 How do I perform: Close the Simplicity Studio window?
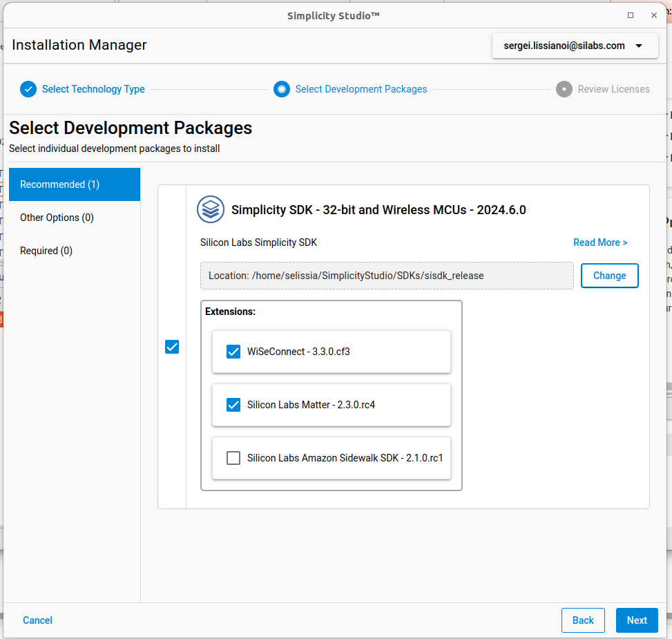coord(653,15)
